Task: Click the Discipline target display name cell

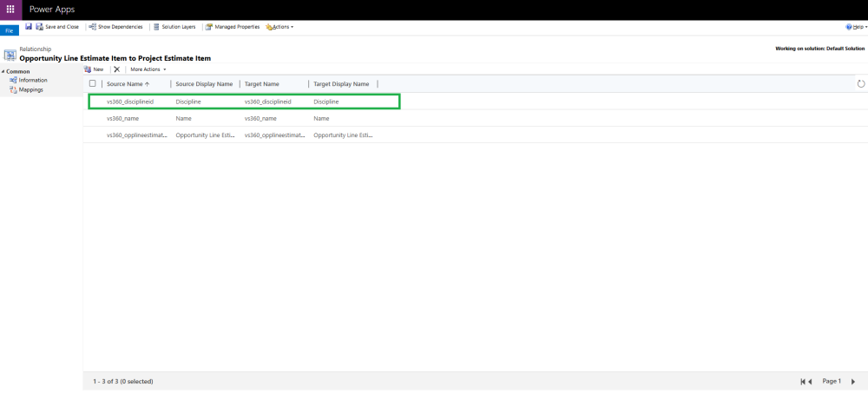Action: point(326,102)
